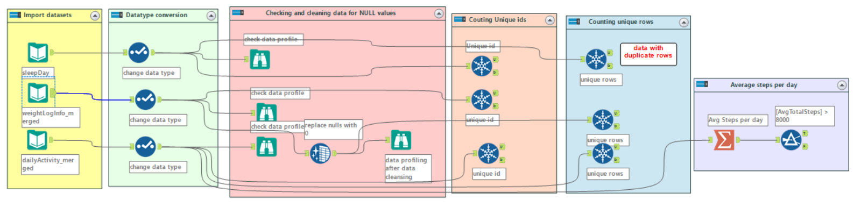Select the sleepDay input data tool
Viewport: 868px width, 207px height.
pos(38,53)
